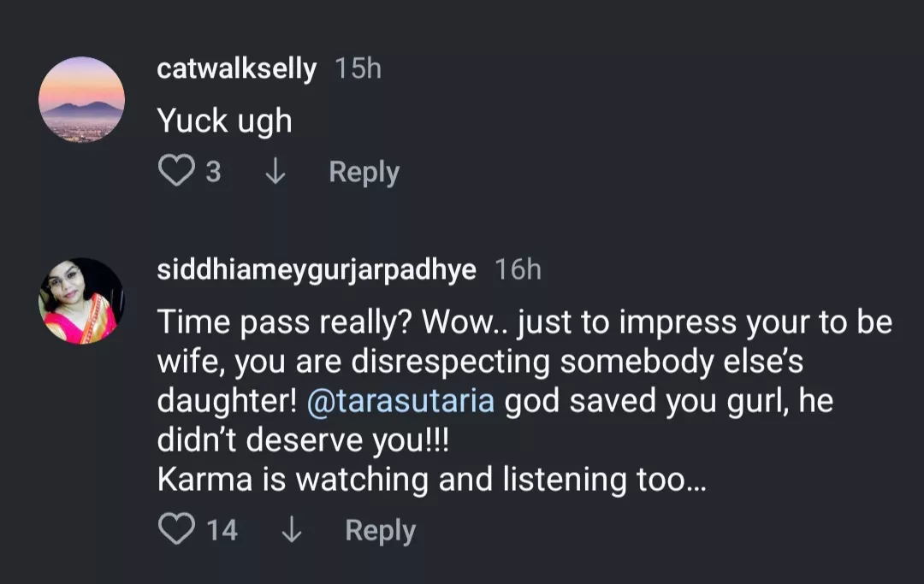Open the @tarasutaria mention link
Viewport: 924px width, 584px height.
(x=400, y=401)
